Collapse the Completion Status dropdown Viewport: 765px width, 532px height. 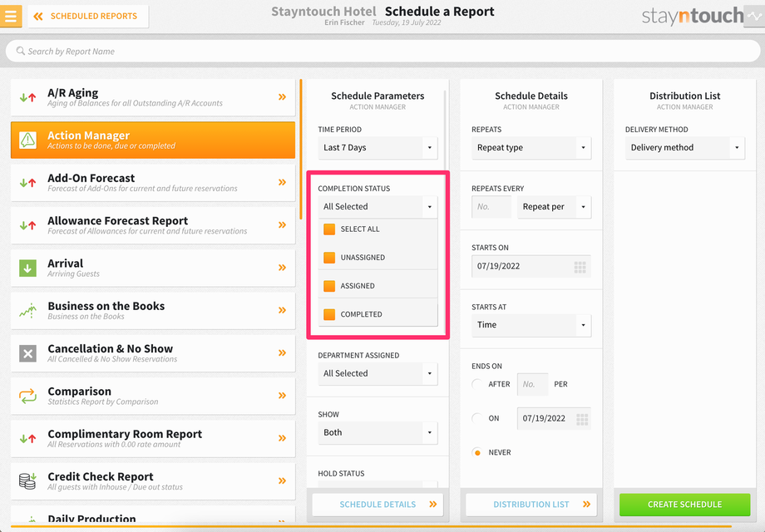(x=378, y=207)
